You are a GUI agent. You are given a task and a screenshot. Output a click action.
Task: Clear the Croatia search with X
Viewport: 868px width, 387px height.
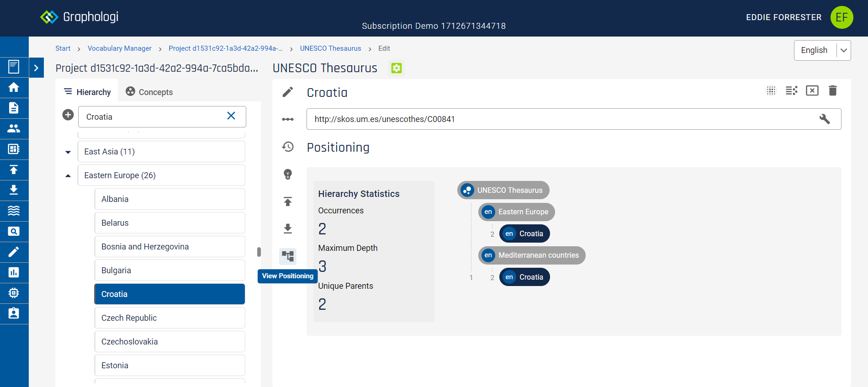coord(231,116)
